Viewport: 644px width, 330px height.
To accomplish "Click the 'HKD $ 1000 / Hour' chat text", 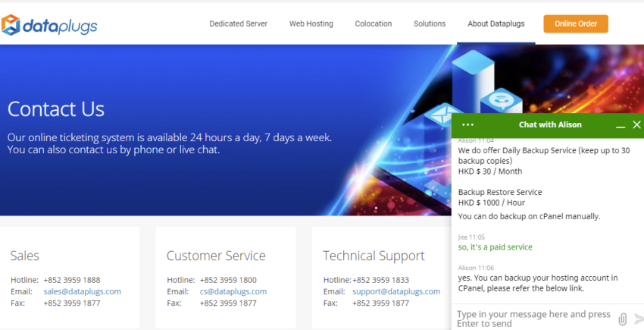I will coord(492,203).
